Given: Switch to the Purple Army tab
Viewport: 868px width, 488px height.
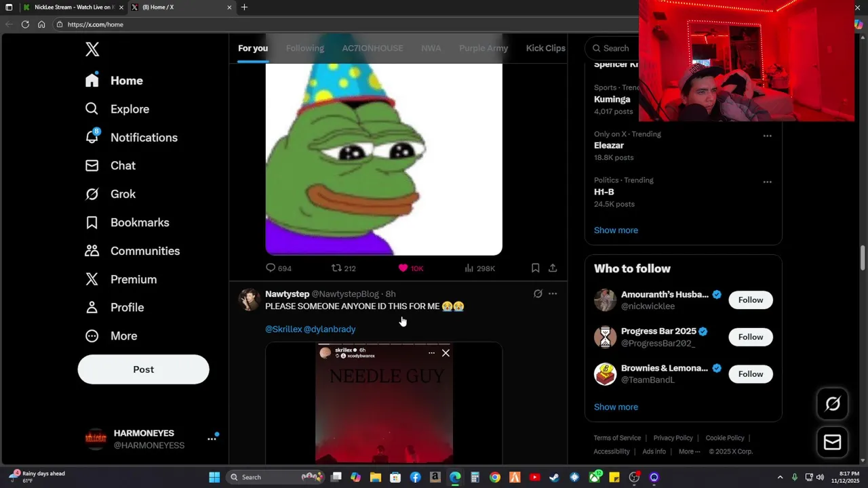Looking at the screenshot, I should point(484,48).
